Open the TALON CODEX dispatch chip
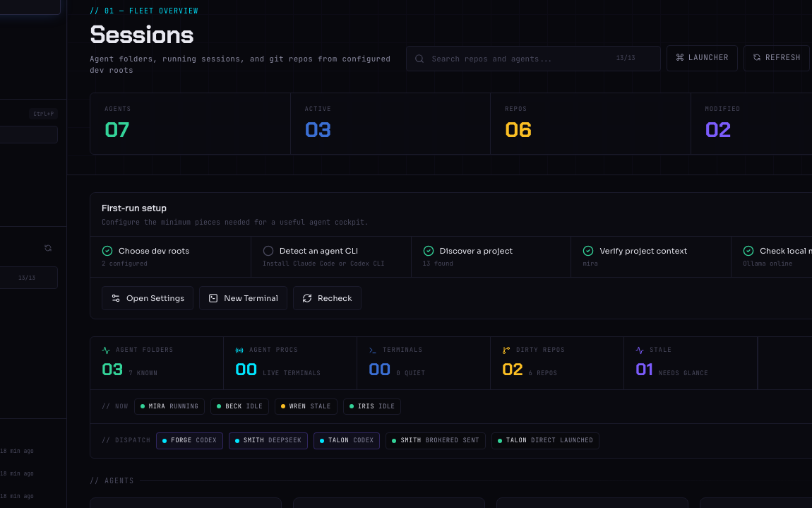Viewport: 812px width, 508px height. point(347,441)
